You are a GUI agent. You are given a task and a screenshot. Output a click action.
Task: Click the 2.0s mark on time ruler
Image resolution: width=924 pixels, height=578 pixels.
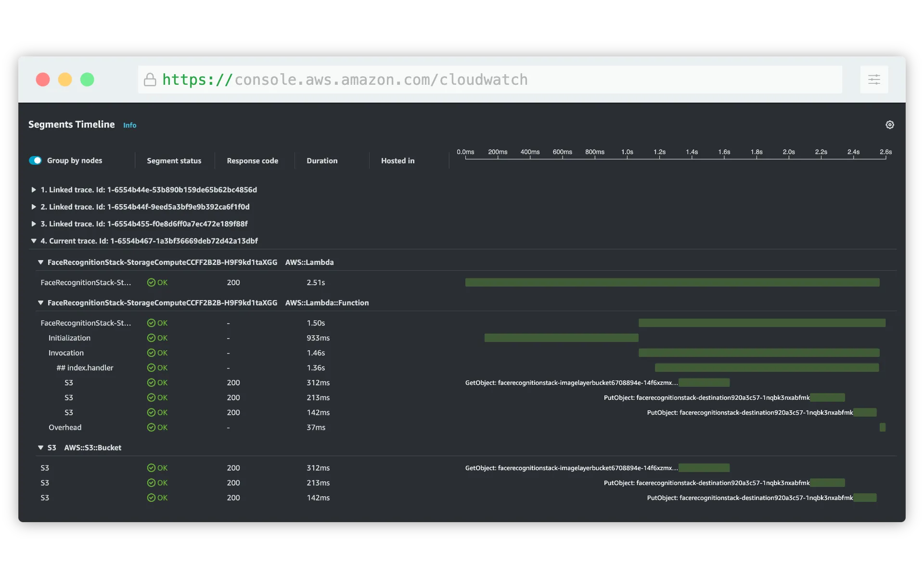pyautogui.click(x=789, y=152)
